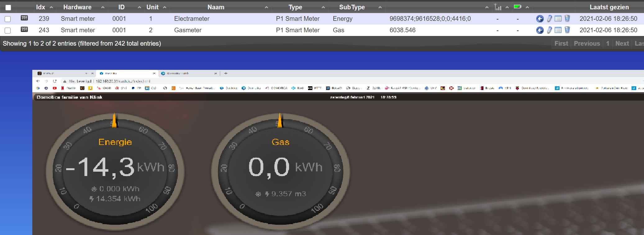Open the ZyXEL bookmark in embedded browser
Screen dimensions: 644x235
point(374,88)
